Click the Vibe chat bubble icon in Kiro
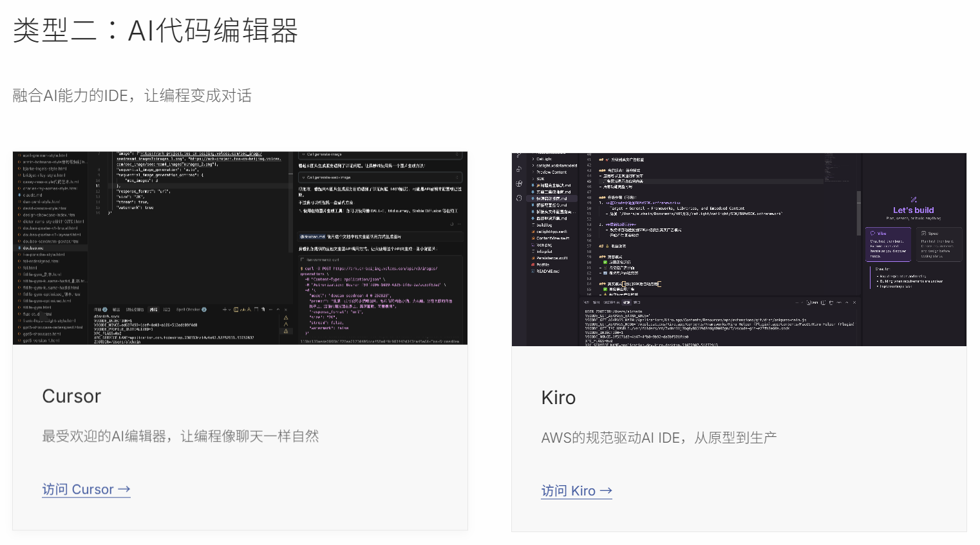The width and height of the screenshot is (980, 545). (x=872, y=234)
